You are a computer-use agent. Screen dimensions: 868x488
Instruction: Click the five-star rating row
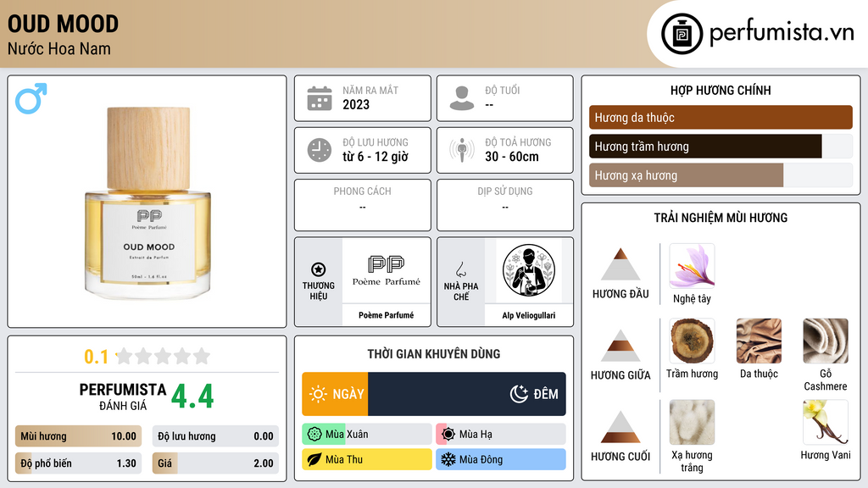click(x=163, y=357)
